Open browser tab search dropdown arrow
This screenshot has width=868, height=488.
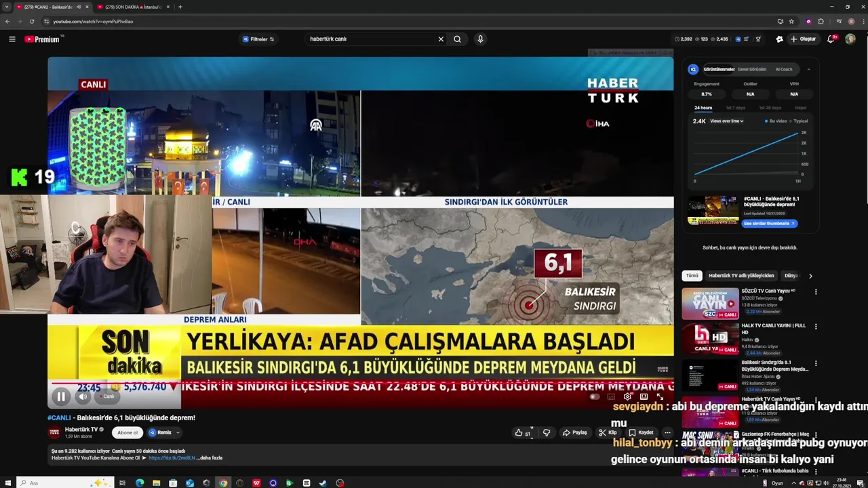(7, 7)
